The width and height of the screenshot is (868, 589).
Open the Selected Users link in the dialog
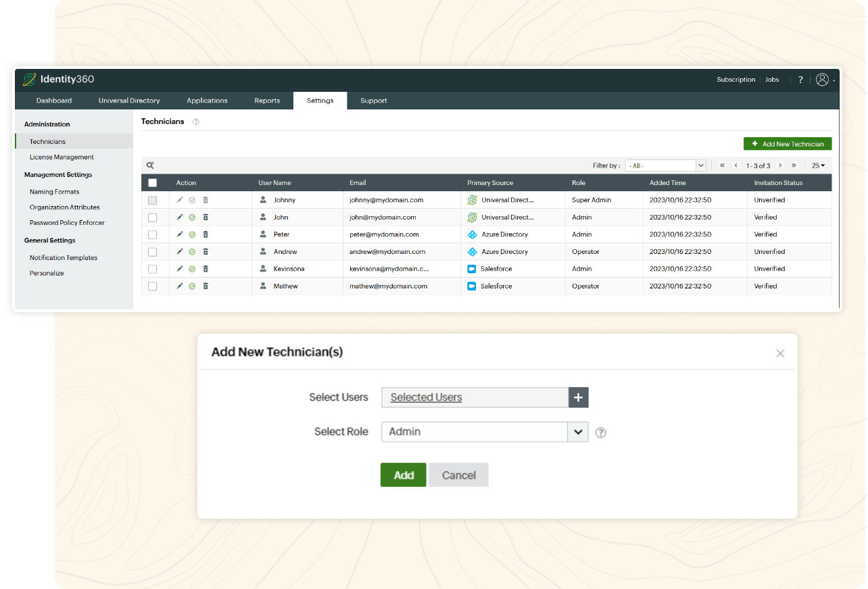(x=425, y=397)
